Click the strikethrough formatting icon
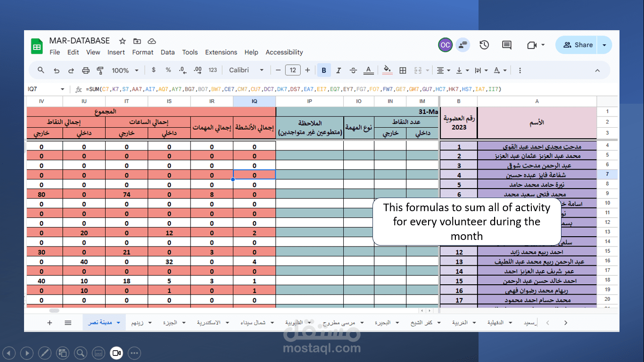Screen dimensions: 644x362 coord(353,70)
